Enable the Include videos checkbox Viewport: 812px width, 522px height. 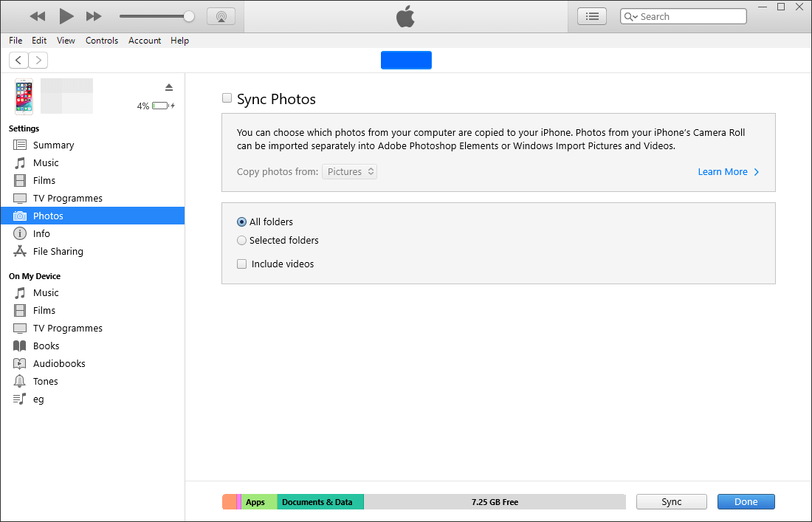tap(242, 264)
